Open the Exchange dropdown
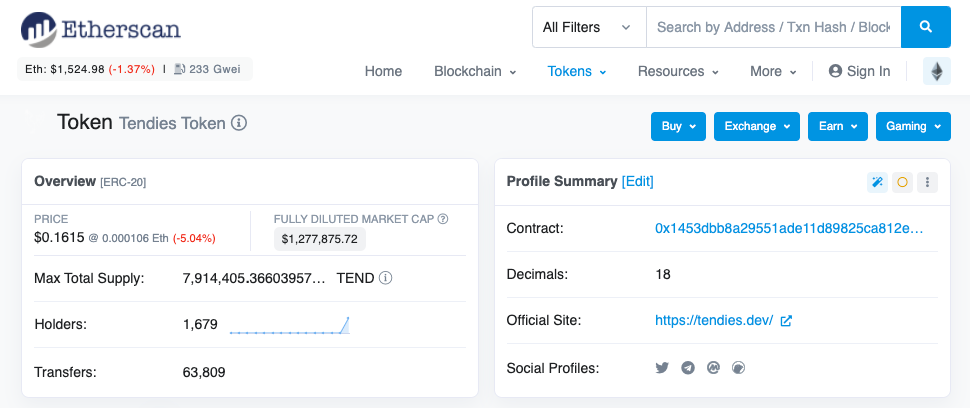This screenshot has height=408, width=970. (x=757, y=126)
